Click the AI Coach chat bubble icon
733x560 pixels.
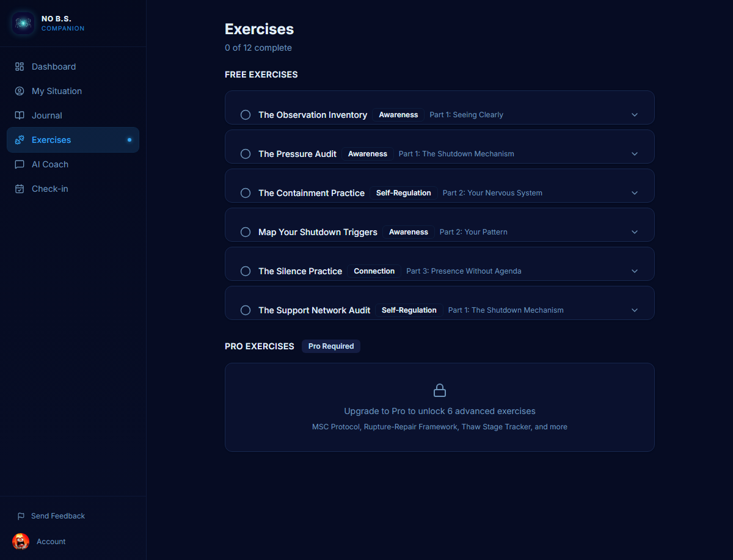click(x=20, y=164)
